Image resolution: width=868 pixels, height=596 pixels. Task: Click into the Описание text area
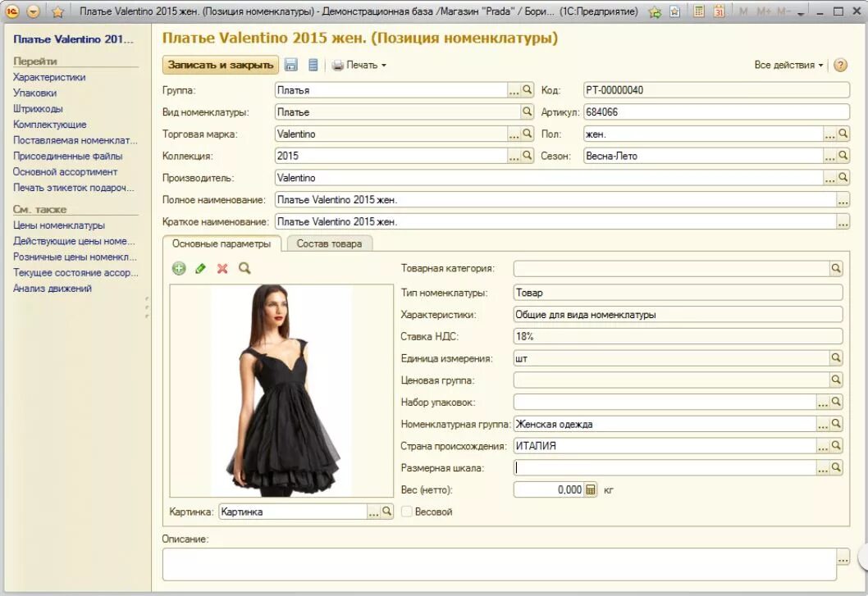point(500,565)
